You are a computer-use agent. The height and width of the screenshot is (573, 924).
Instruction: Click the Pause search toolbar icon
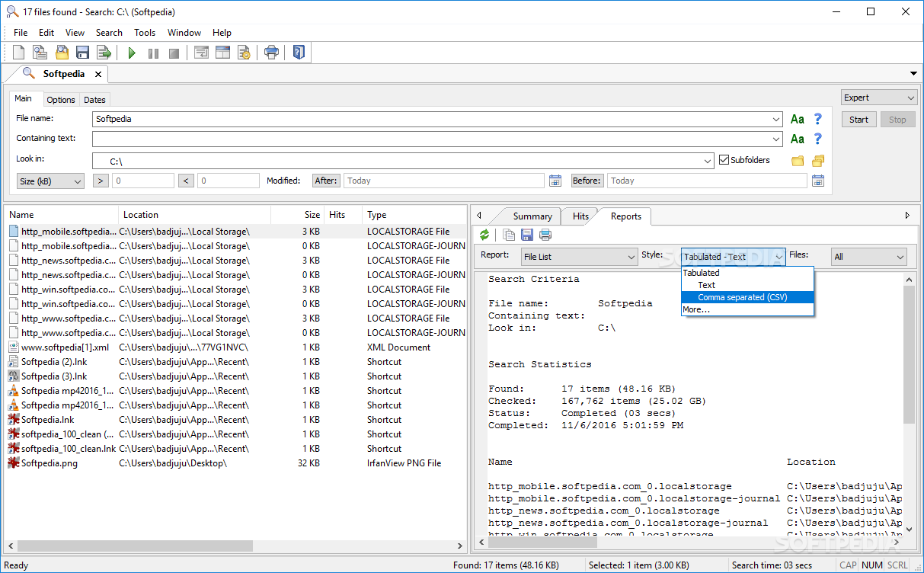tap(153, 53)
